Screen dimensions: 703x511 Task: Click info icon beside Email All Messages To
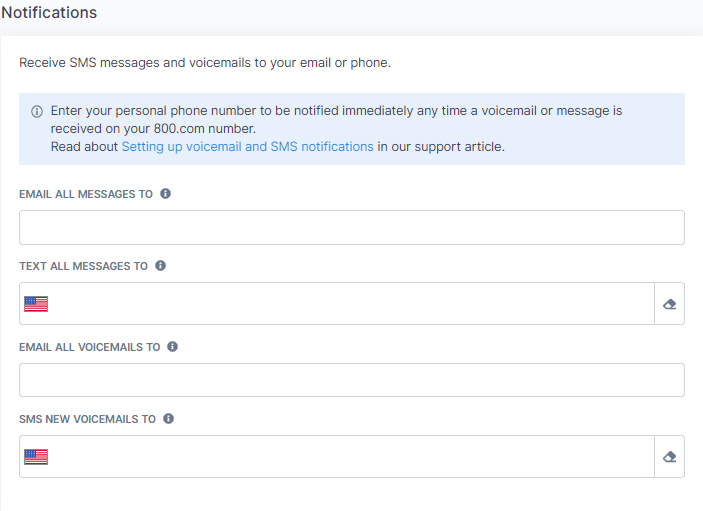tap(165, 194)
